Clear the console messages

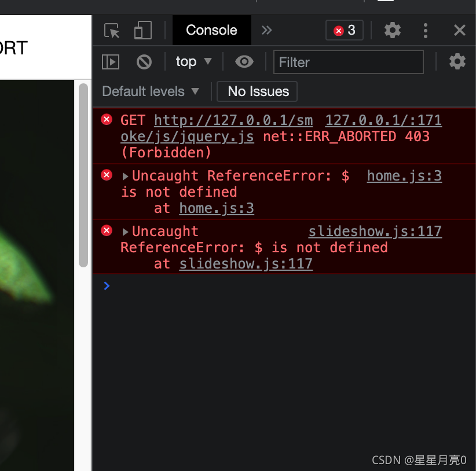click(143, 61)
